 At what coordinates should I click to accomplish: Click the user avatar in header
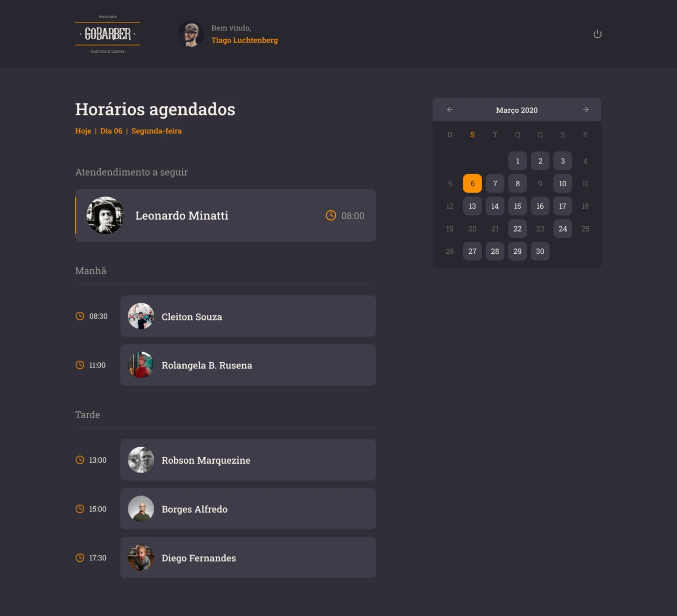click(x=191, y=34)
